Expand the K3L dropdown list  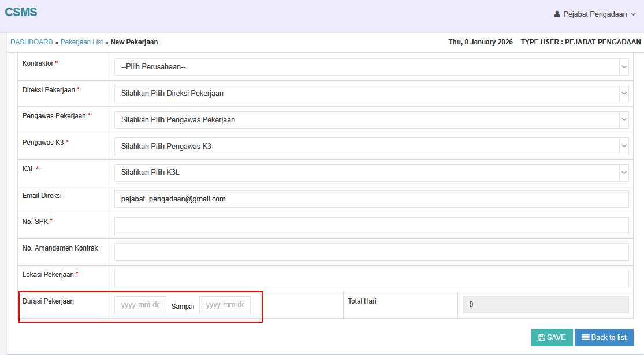click(371, 172)
